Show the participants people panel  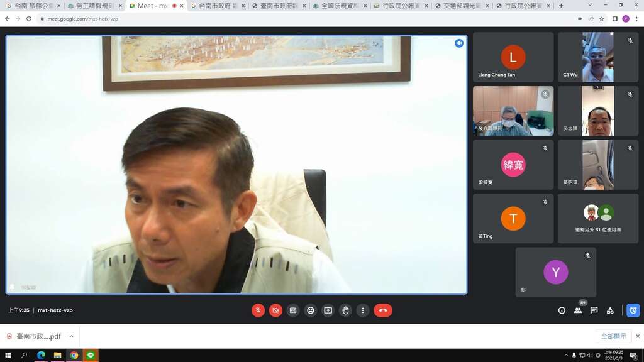coord(578,310)
